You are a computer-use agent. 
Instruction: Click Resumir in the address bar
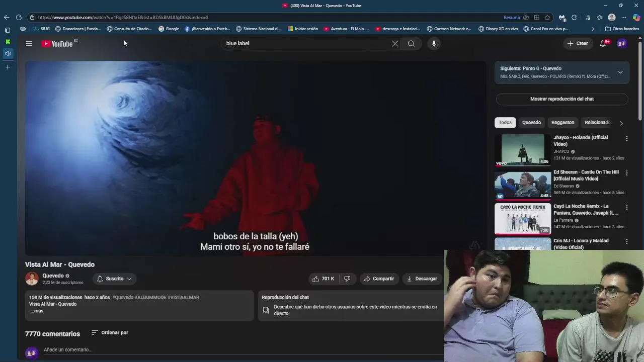(x=512, y=18)
